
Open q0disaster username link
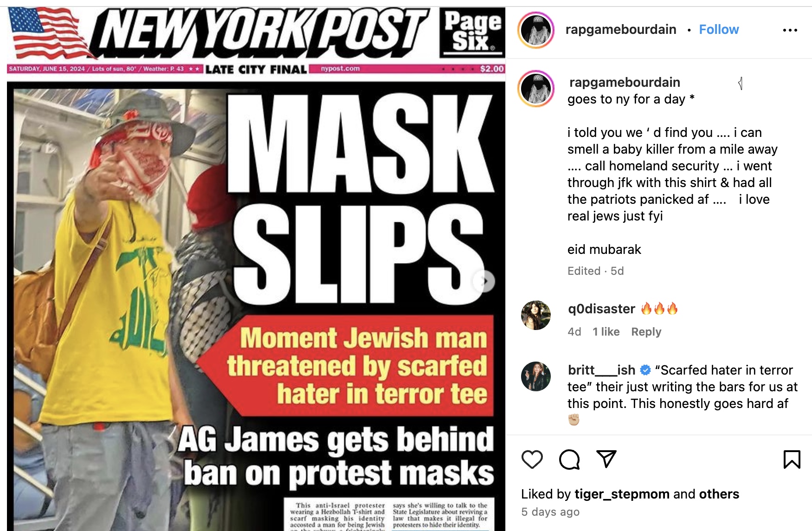click(601, 309)
